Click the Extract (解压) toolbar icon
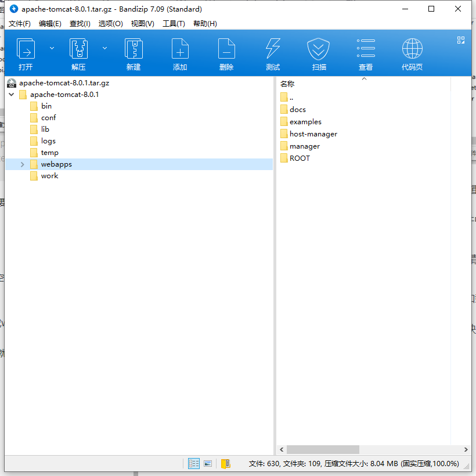 78,49
